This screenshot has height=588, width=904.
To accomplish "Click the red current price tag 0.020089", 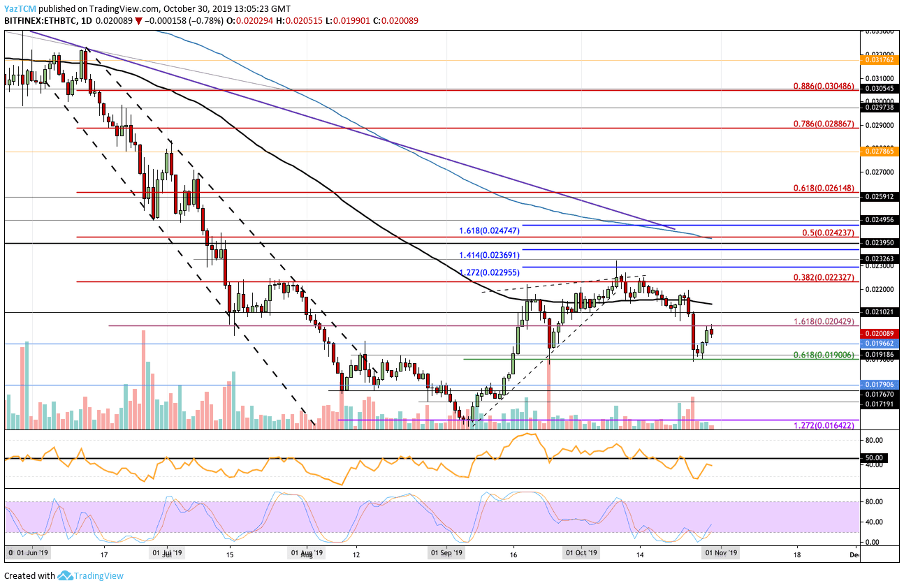I will click(x=880, y=334).
